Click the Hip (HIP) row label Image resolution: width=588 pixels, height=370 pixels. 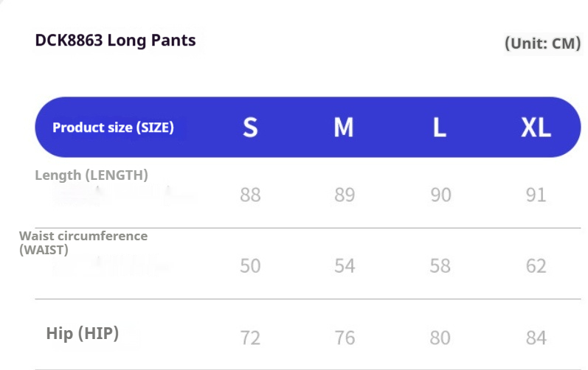[82, 334]
